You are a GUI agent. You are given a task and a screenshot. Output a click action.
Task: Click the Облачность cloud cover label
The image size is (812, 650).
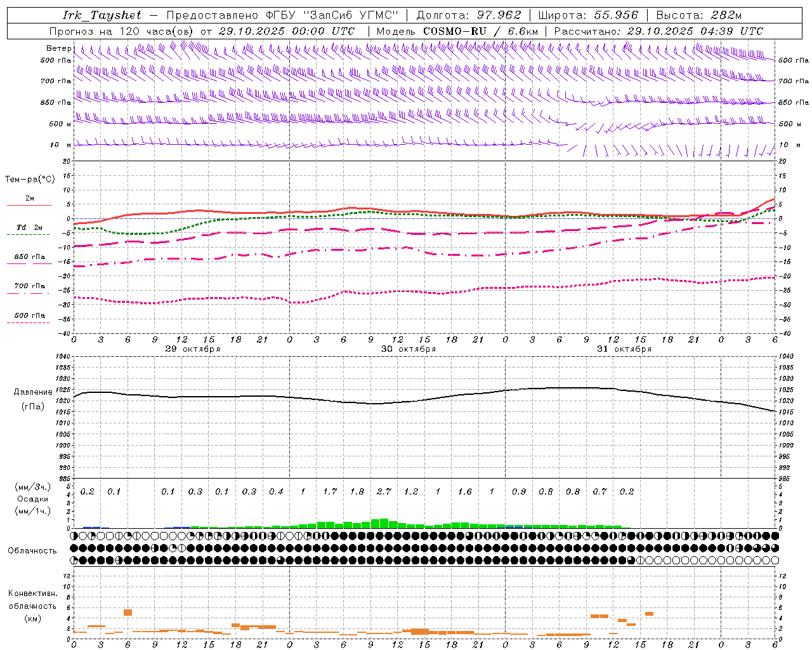click(x=32, y=551)
